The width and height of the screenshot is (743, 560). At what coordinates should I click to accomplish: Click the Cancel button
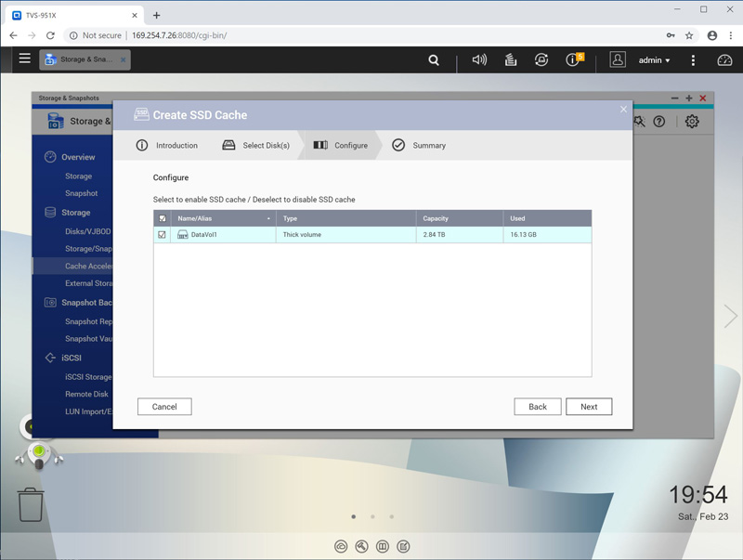(x=164, y=407)
